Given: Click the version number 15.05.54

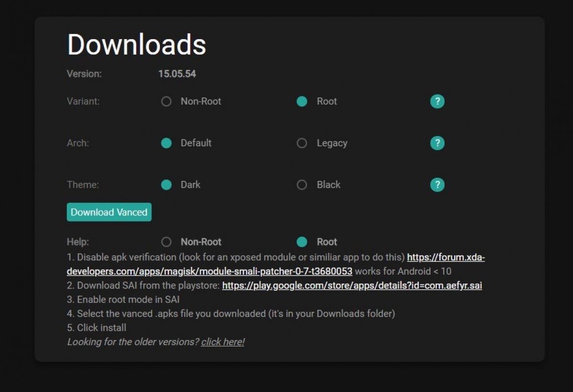Looking at the screenshot, I should [x=177, y=74].
